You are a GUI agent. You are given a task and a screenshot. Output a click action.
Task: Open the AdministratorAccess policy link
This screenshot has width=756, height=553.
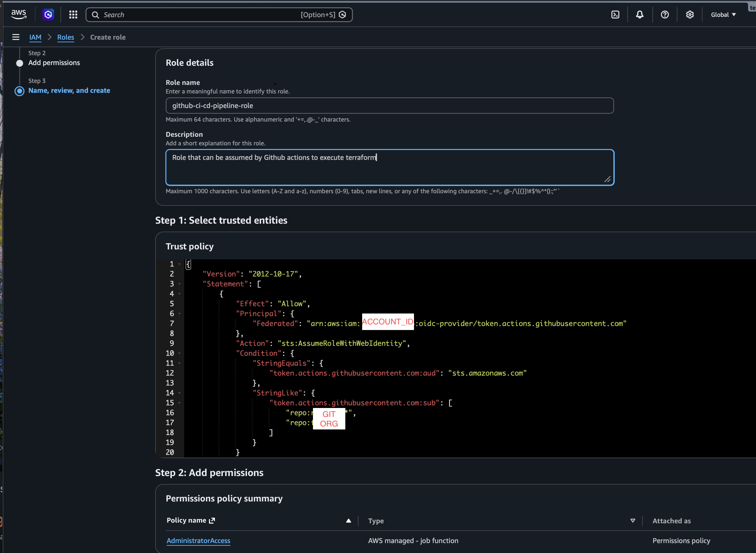(198, 541)
